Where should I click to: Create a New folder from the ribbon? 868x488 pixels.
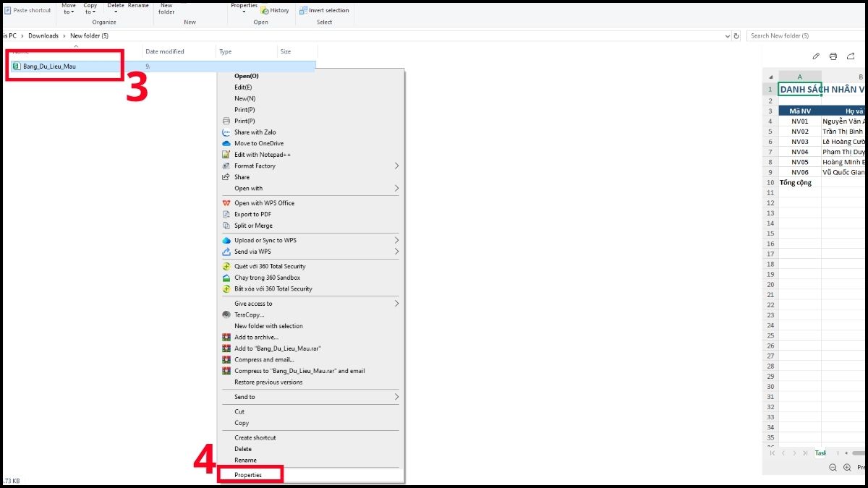166,8
